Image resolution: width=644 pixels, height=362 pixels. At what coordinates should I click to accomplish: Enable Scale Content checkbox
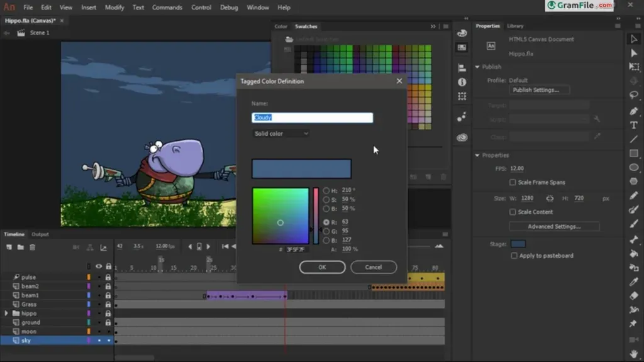coord(513,212)
